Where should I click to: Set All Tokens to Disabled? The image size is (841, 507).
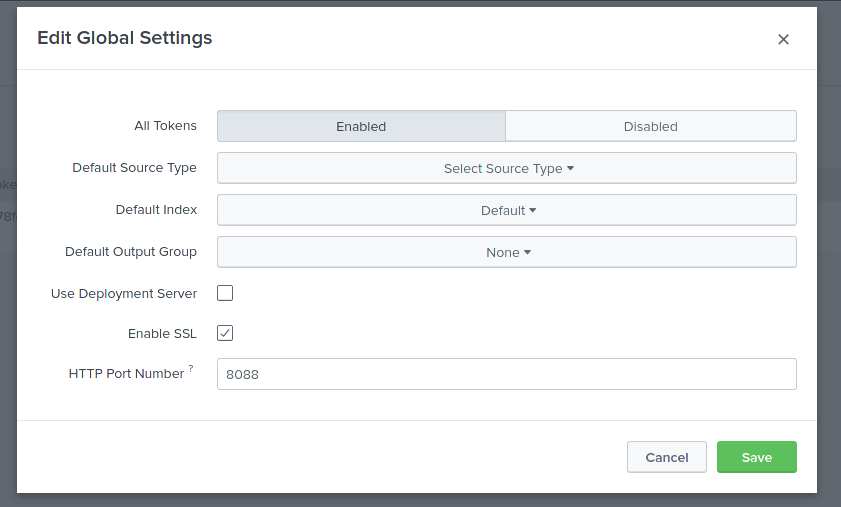click(650, 126)
